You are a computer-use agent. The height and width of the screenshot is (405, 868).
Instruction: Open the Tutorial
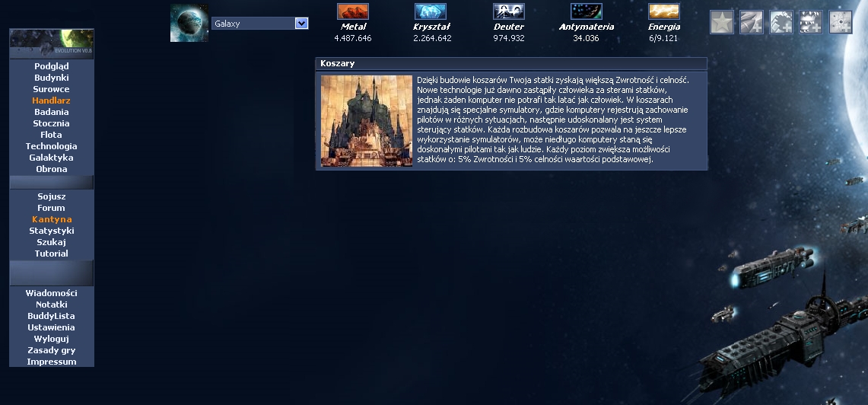[52, 254]
